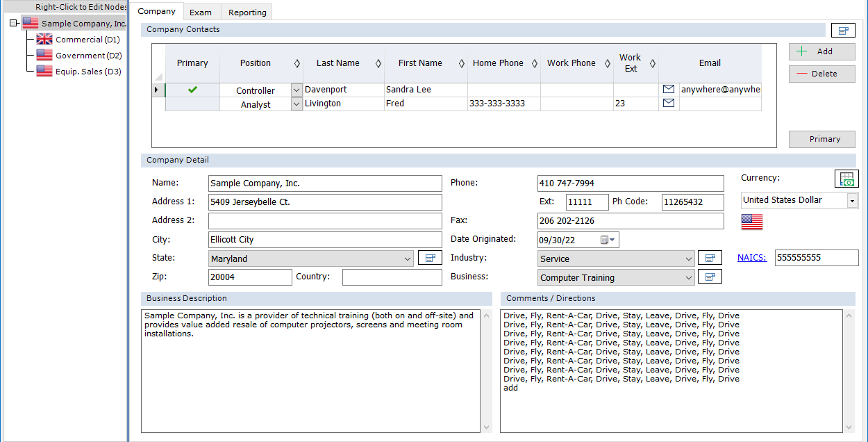Toggle sort on the Last Name column
Viewport: 868px width, 442px height.
[378, 63]
